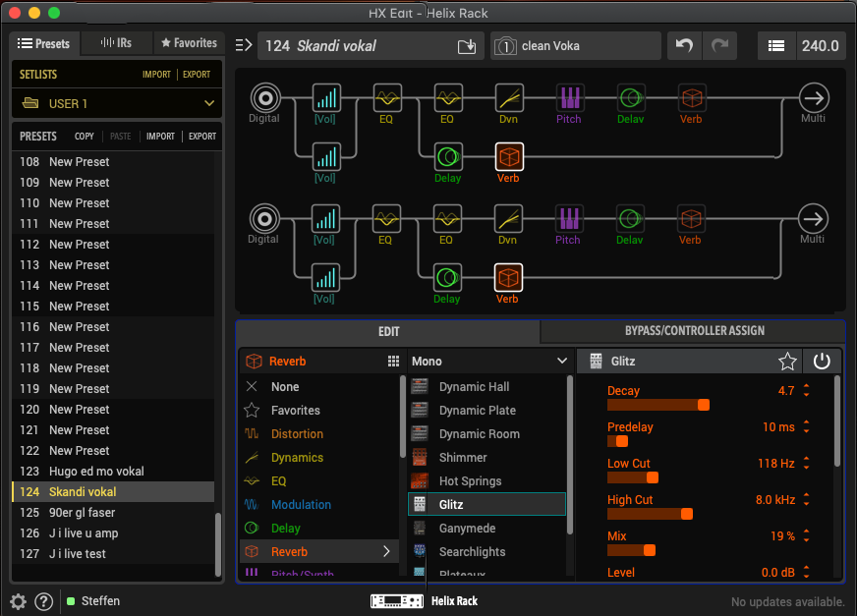Click the Decay slider

coord(658,405)
